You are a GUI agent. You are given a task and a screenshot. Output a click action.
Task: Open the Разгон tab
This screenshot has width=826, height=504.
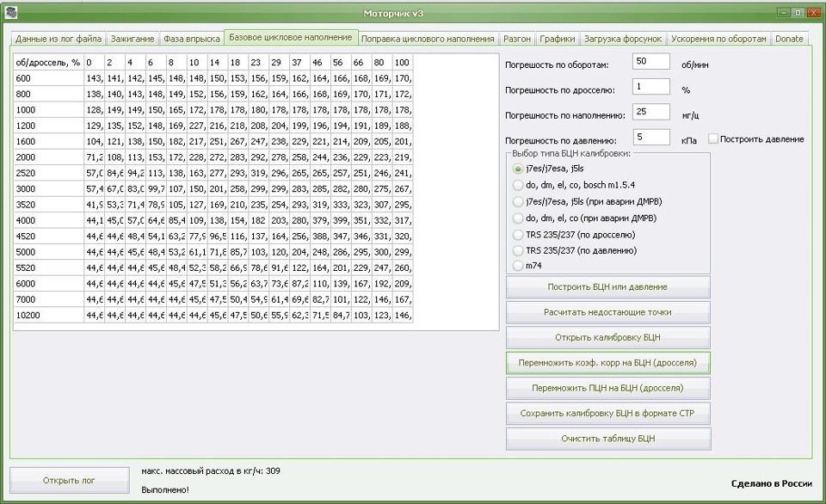tap(517, 39)
